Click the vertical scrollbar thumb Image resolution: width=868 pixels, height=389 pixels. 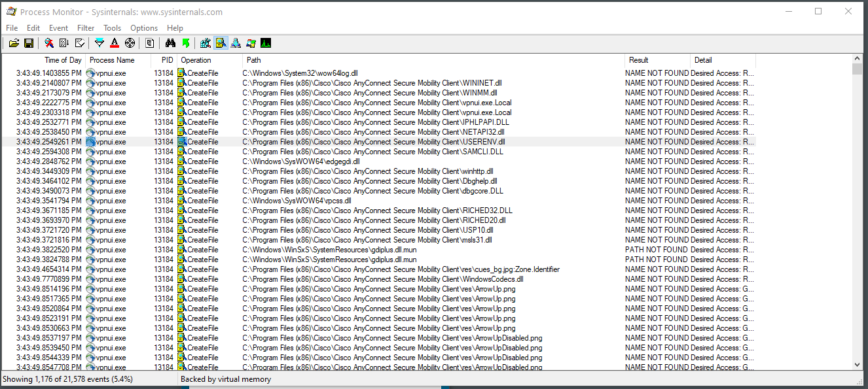point(858,69)
